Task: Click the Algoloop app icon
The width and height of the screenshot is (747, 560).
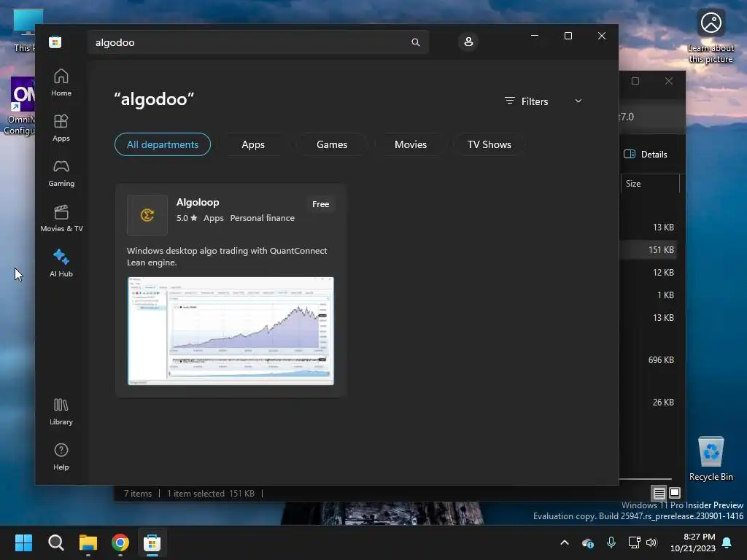Action: (147, 215)
